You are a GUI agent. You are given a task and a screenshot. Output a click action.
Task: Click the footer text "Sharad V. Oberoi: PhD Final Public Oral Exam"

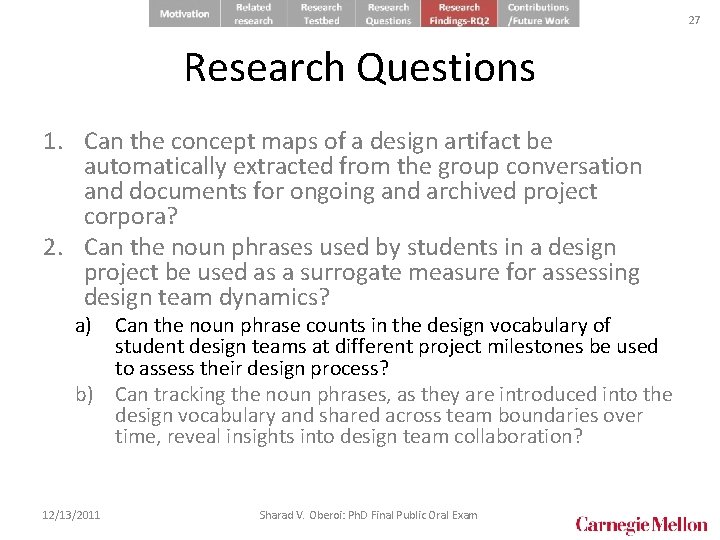368,515
